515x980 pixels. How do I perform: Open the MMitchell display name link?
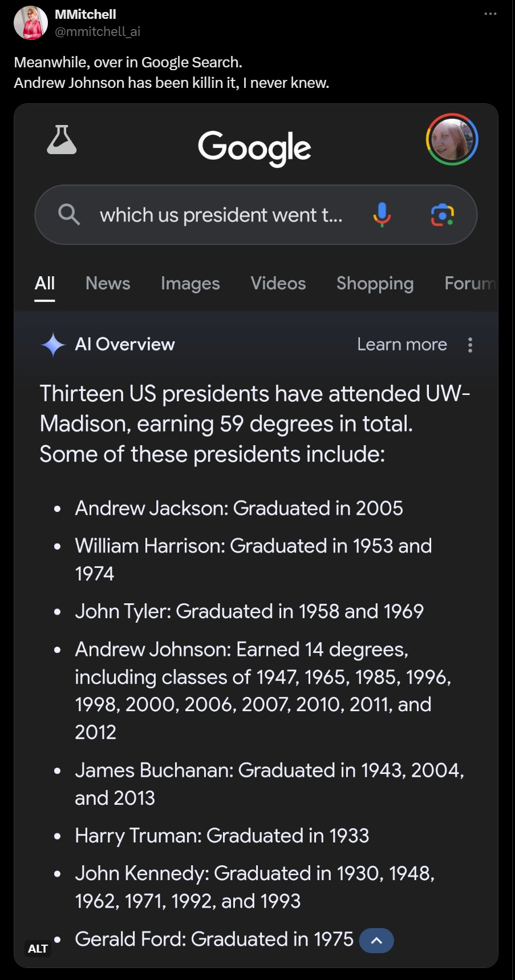pyautogui.click(x=85, y=14)
